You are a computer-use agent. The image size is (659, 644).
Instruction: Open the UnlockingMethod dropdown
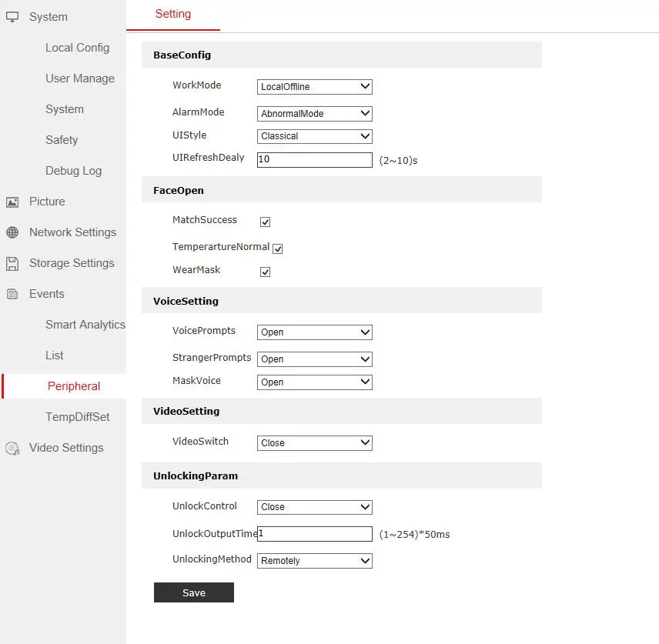(x=314, y=561)
